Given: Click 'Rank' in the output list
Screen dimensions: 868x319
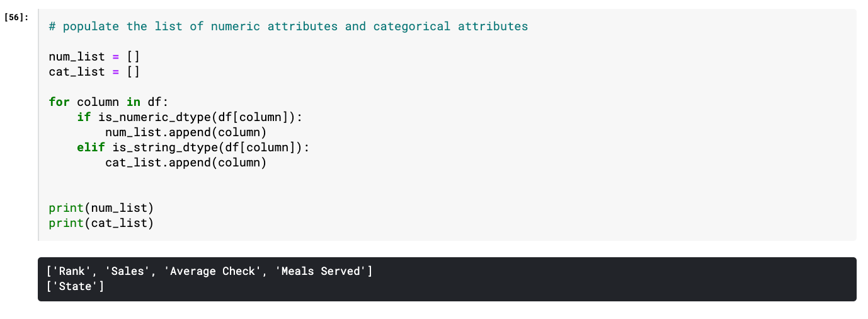Looking at the screenshot, I should coord(73,272).
